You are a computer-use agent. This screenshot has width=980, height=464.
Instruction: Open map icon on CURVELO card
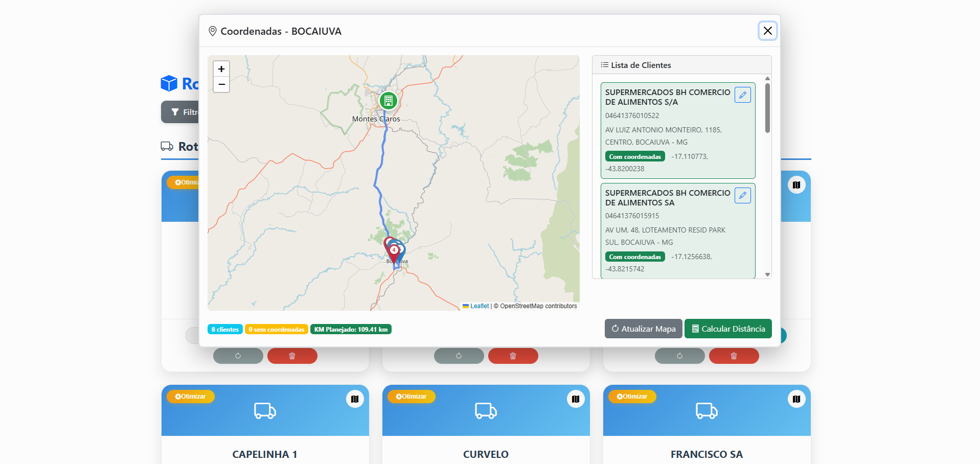(576, 399)
